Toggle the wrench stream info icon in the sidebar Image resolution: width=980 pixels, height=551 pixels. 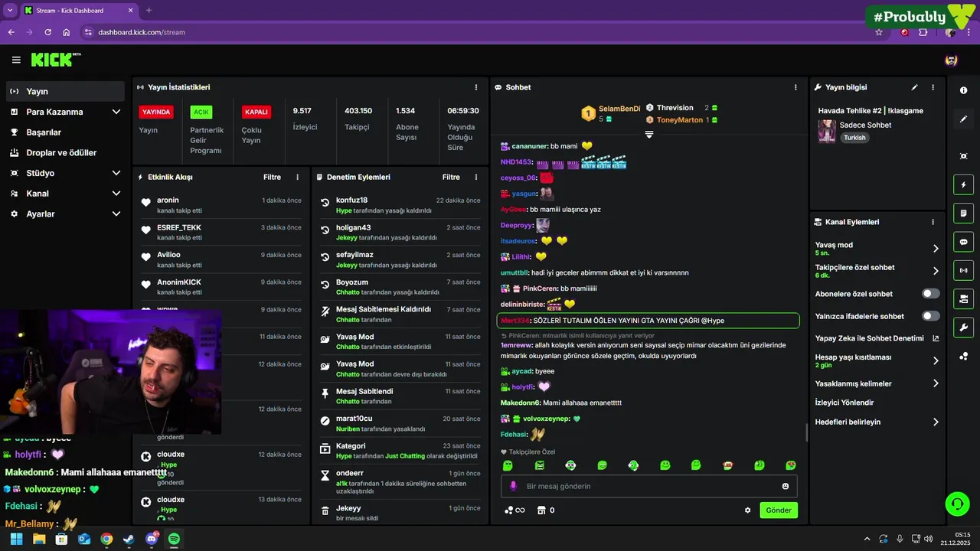[963, 328]
